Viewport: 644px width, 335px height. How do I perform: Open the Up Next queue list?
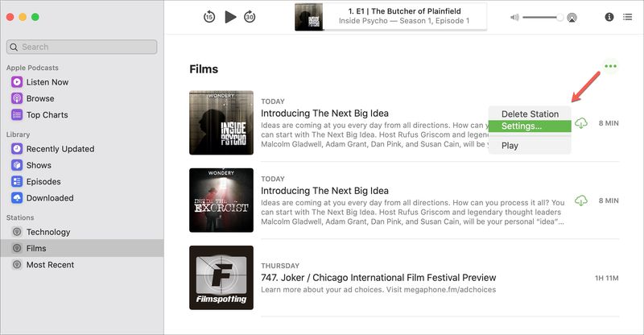coord(627,17)
